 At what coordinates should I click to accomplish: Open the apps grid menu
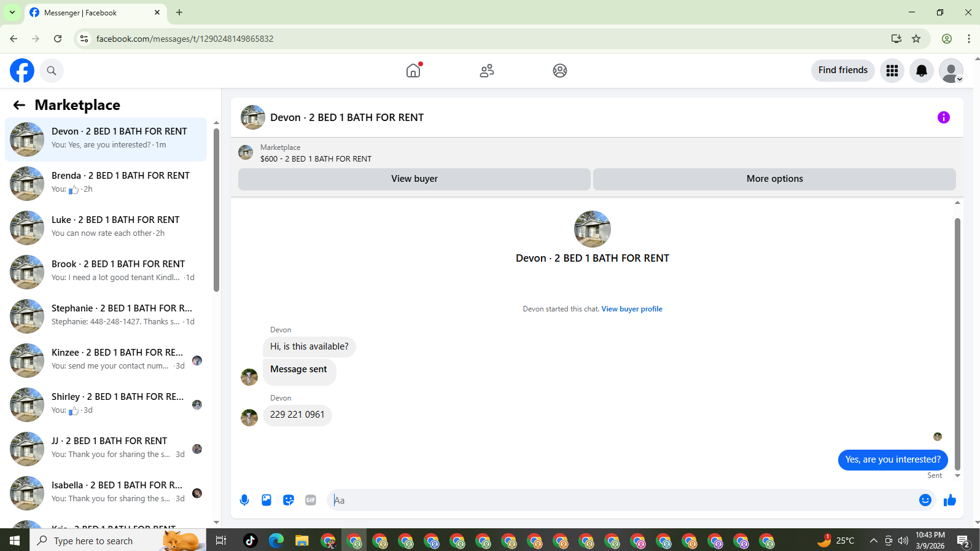tap(892, 71)
